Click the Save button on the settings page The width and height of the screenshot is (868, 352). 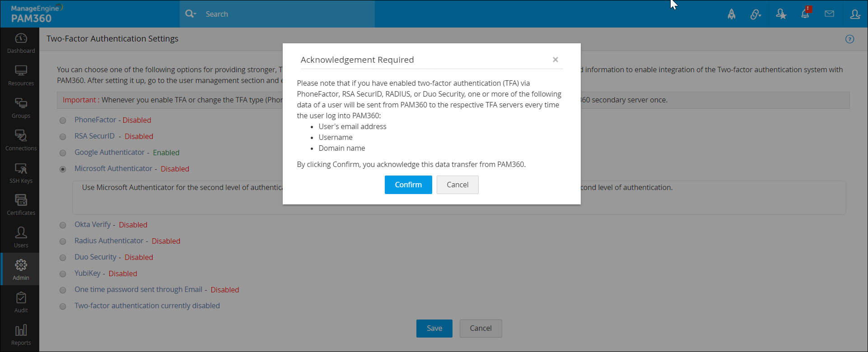434,328
